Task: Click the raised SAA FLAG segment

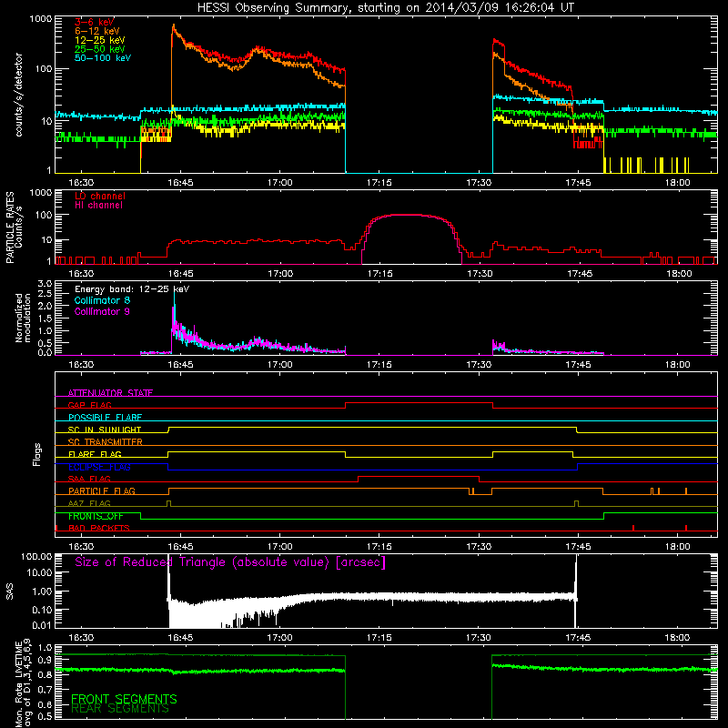Action: [419, 477]
